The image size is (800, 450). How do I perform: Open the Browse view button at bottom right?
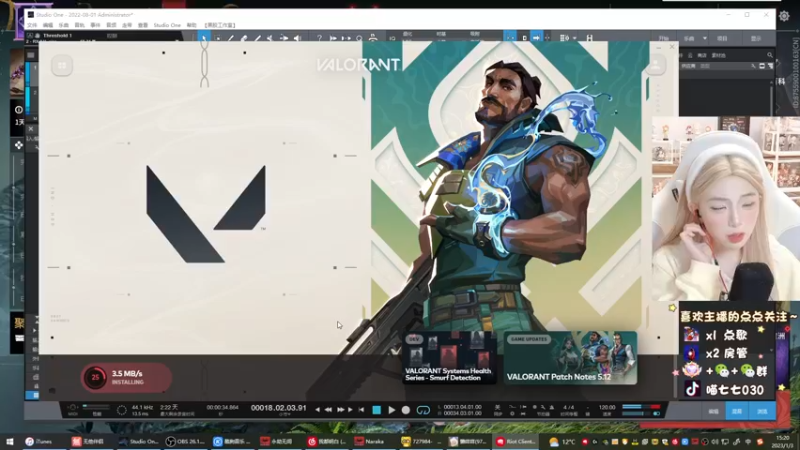tap(762, 411)
